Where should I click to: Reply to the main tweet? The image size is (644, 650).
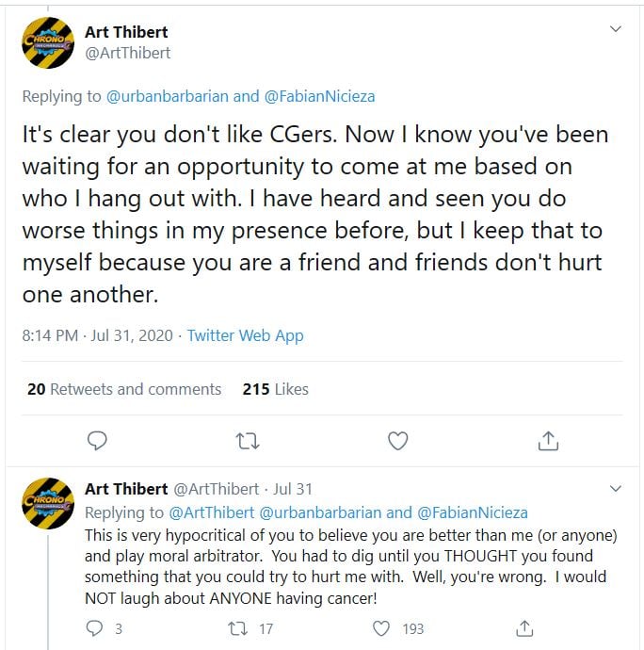[97, 440]
